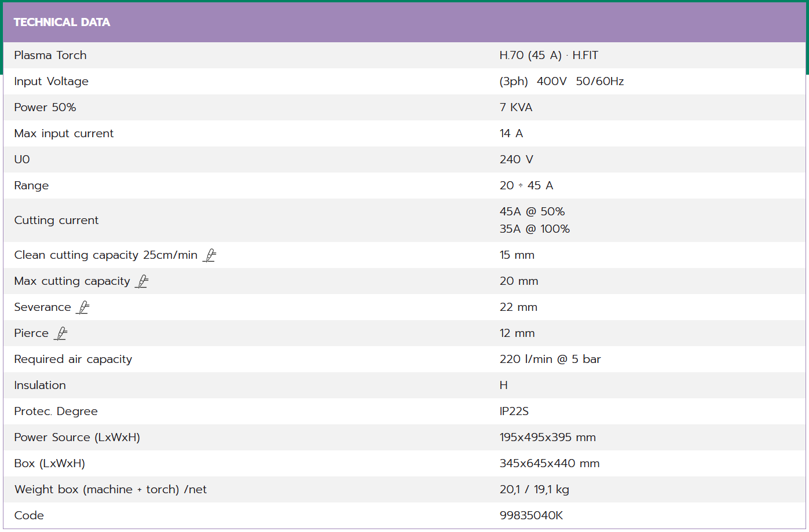Click the torch icon beside Max cutting capacity
This screenshot has width=809, height=532.
coord(142,281)
